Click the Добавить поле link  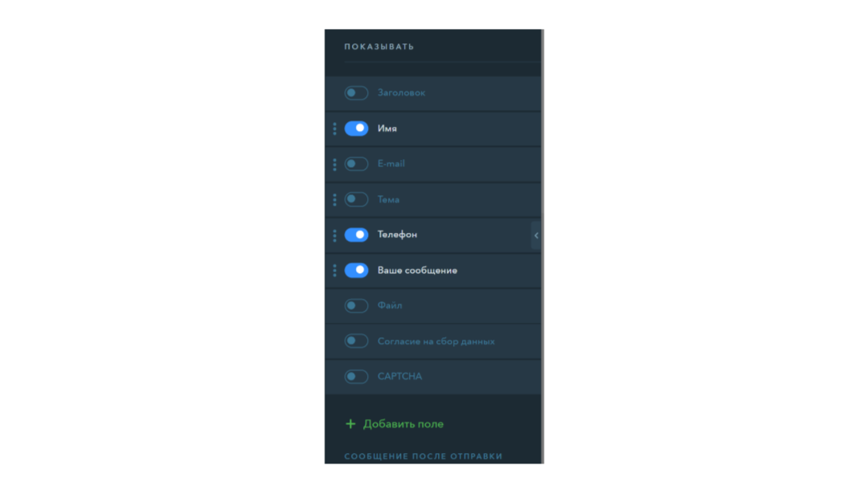[x=403, y=424]
